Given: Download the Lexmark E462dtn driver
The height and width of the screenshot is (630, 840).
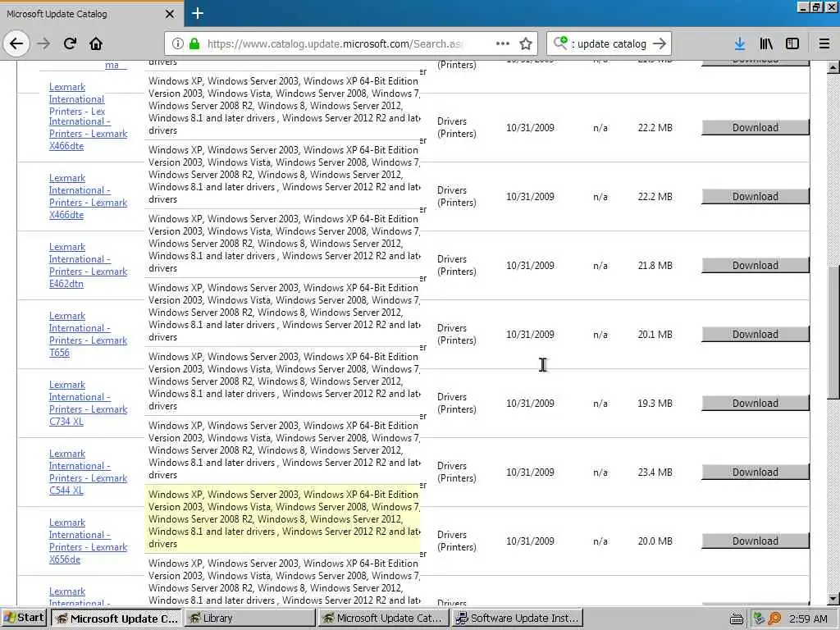Looking at the screenshot, I should point(756,265).
